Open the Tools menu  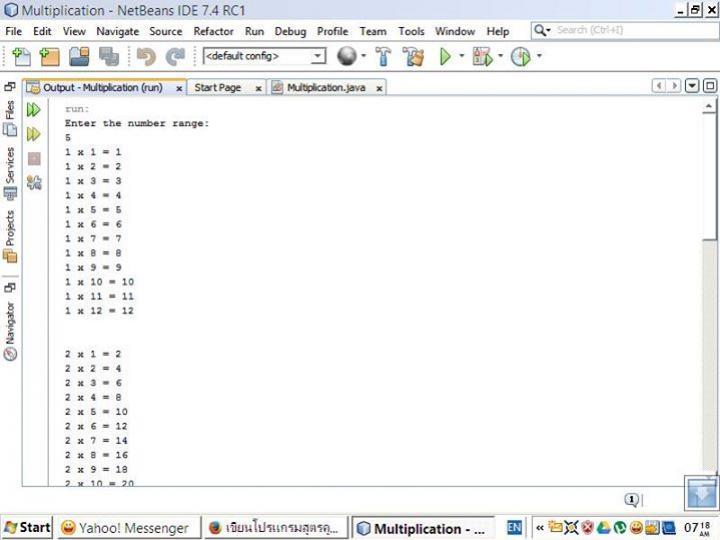411,31
